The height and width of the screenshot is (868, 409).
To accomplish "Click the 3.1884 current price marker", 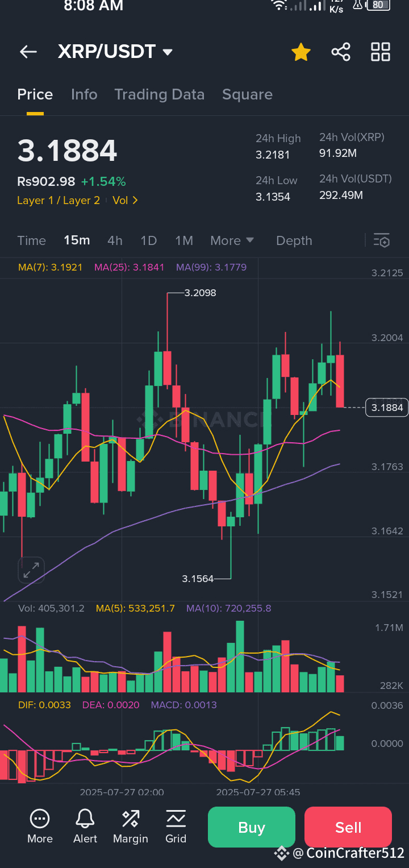I will click(387, 408).
